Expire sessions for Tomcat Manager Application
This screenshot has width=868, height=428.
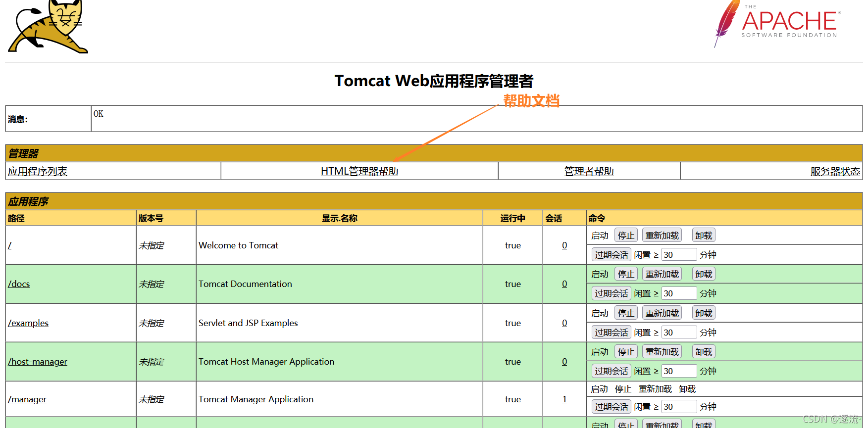(x=612, y=407)
